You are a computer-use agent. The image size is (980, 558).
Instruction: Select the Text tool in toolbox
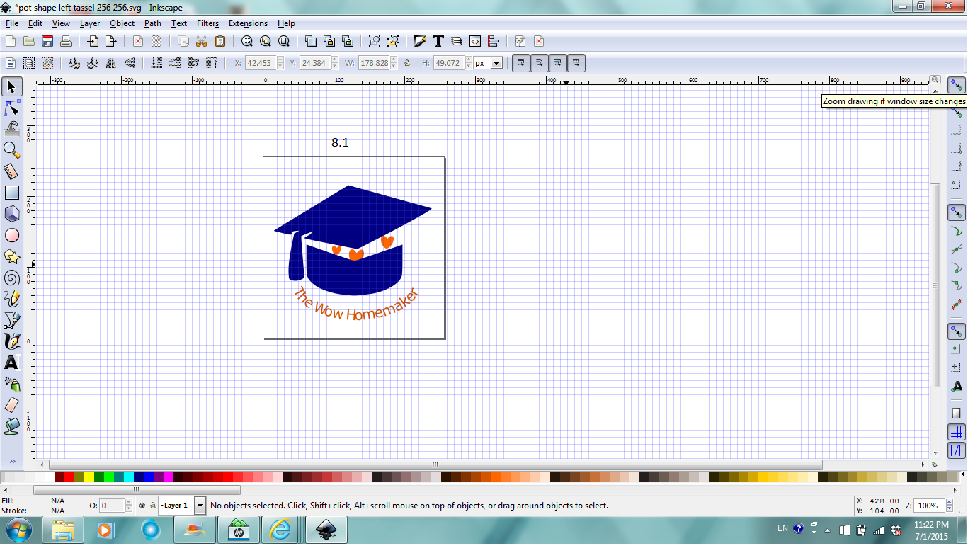tap(12, 363)
